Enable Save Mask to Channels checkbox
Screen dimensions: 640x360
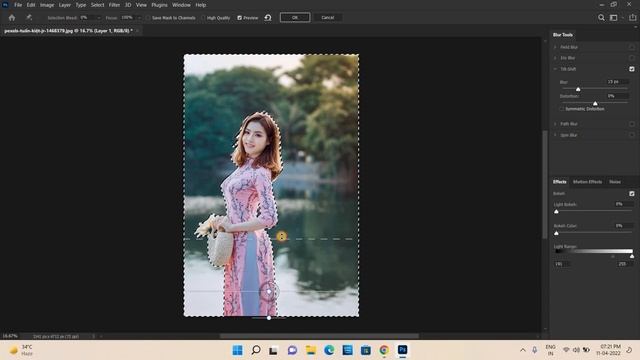148,18
